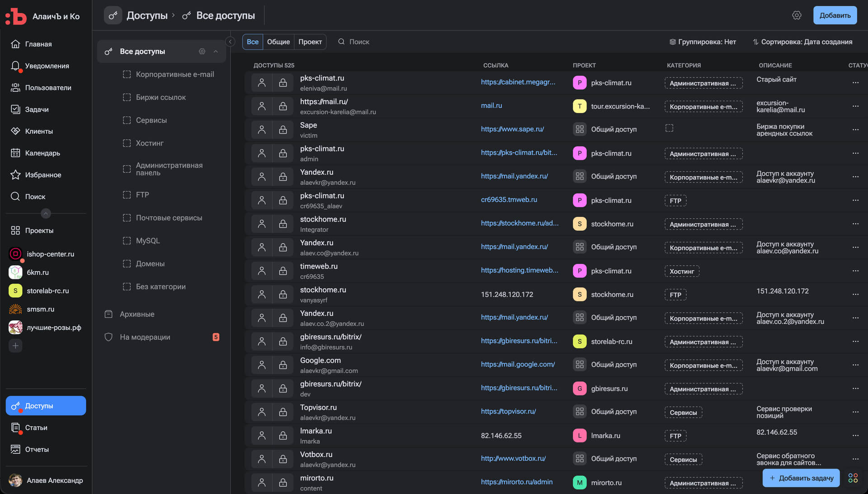Open the apps grid icon bottom-right
This screenshot has width=868, height=494.
[853, 478]
